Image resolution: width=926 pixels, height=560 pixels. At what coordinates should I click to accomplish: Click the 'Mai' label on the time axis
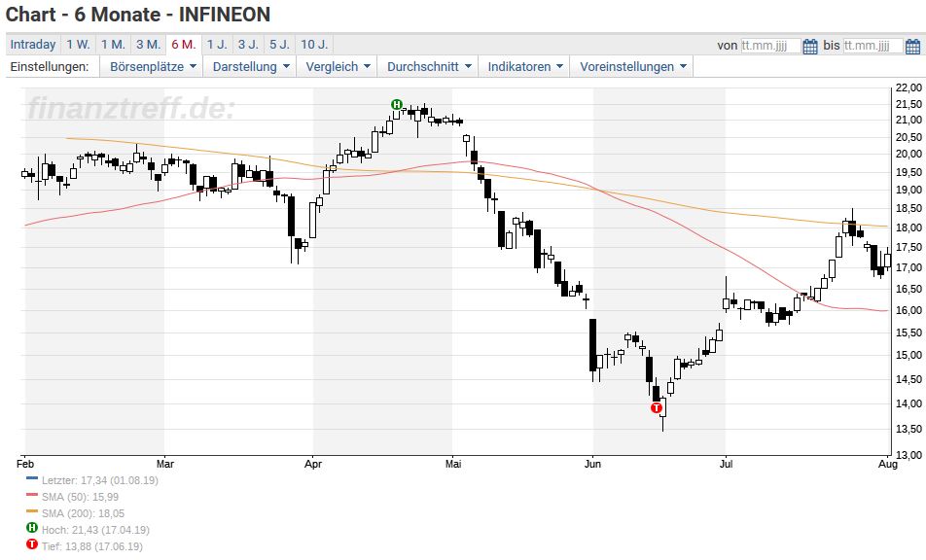point(453,464)
